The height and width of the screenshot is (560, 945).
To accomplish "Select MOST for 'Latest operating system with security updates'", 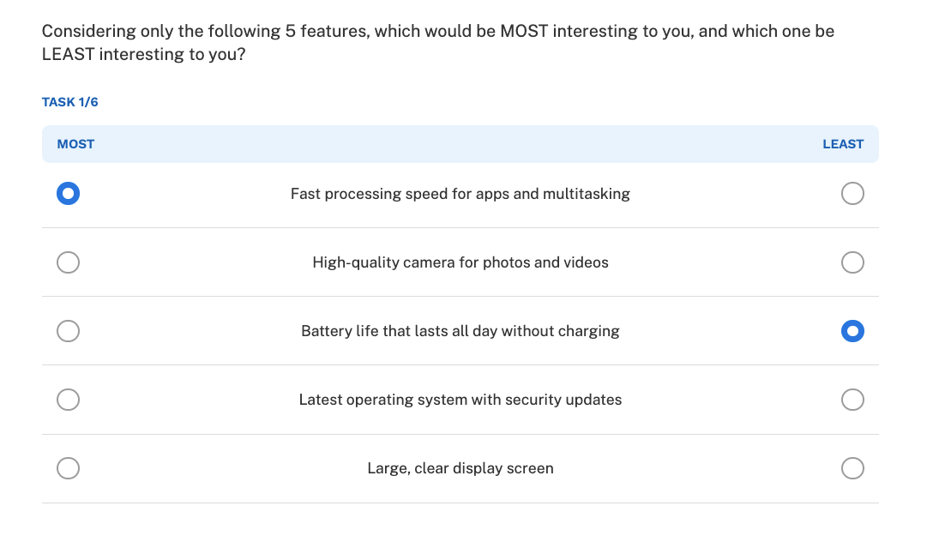I will point(68,399).
